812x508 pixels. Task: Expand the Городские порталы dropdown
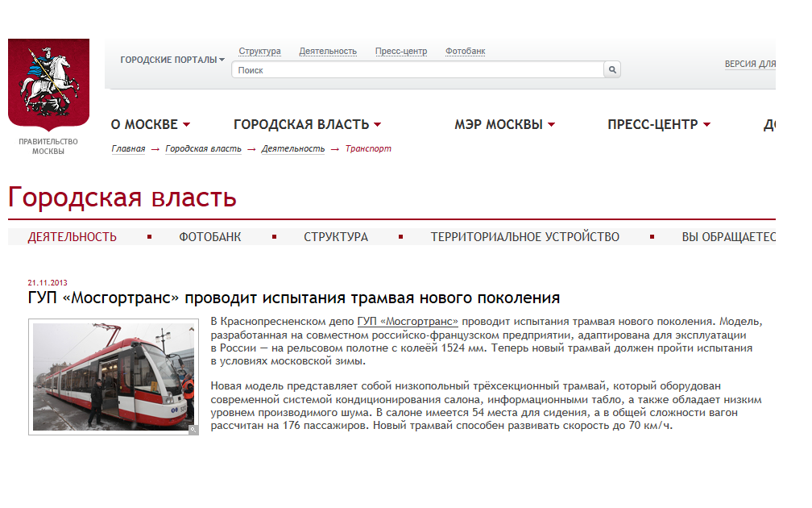coord(172,60)
